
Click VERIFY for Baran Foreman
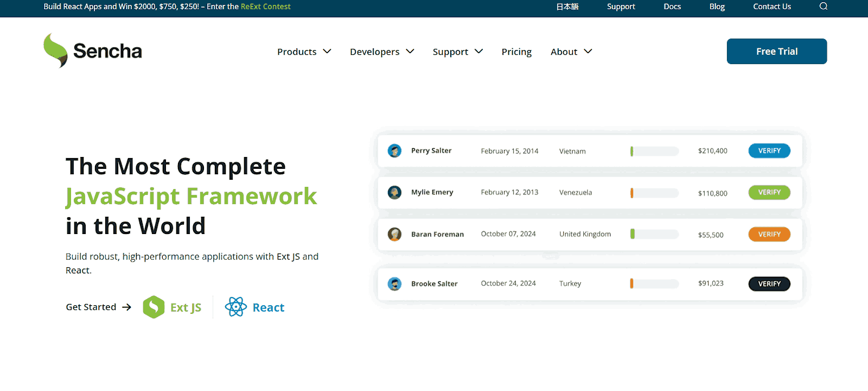coord(769,234)
